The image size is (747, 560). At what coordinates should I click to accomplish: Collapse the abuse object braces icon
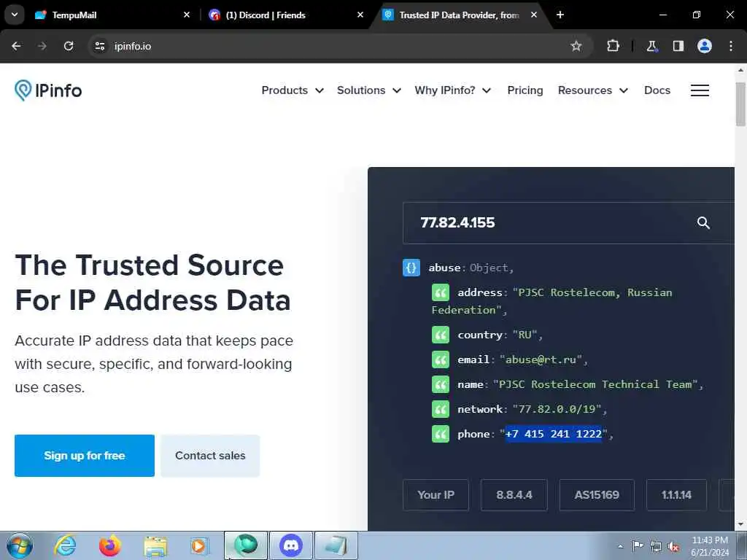(411, 268)
